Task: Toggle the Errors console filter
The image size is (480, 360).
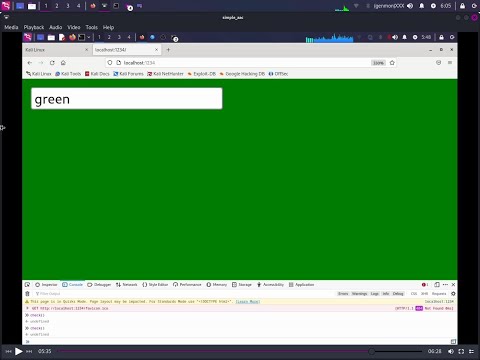Action: click(x=343, y=294)
